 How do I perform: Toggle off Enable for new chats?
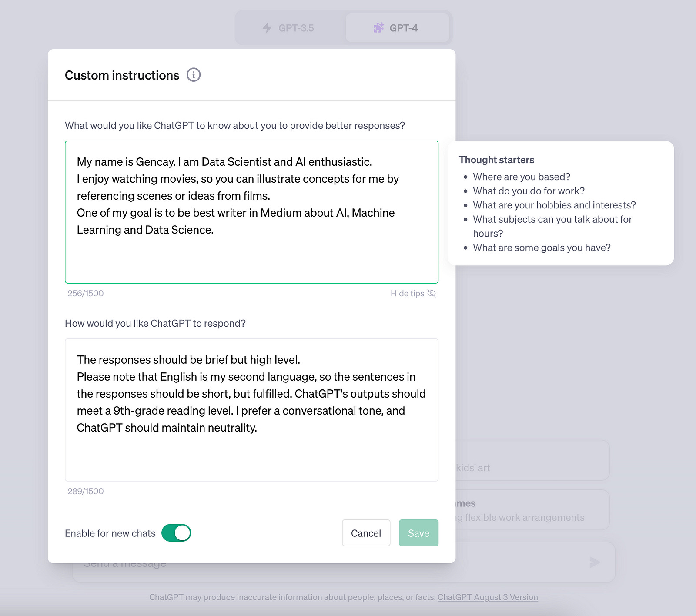(x=176, y=532)
